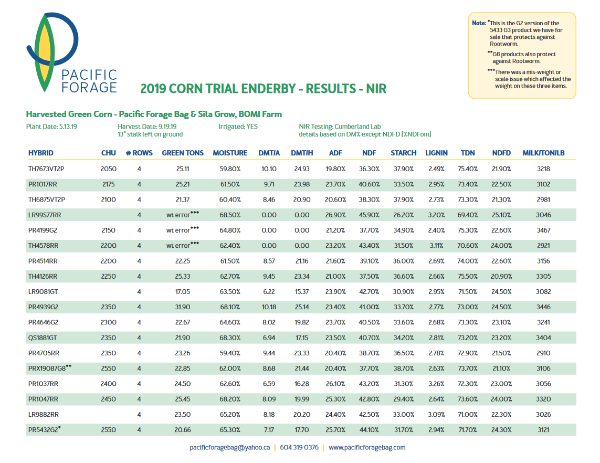Click milk value 3404 in the QS1881GT row
Image resolution: width=600 pixels, height=463 pixels.
tap(543, 338)
